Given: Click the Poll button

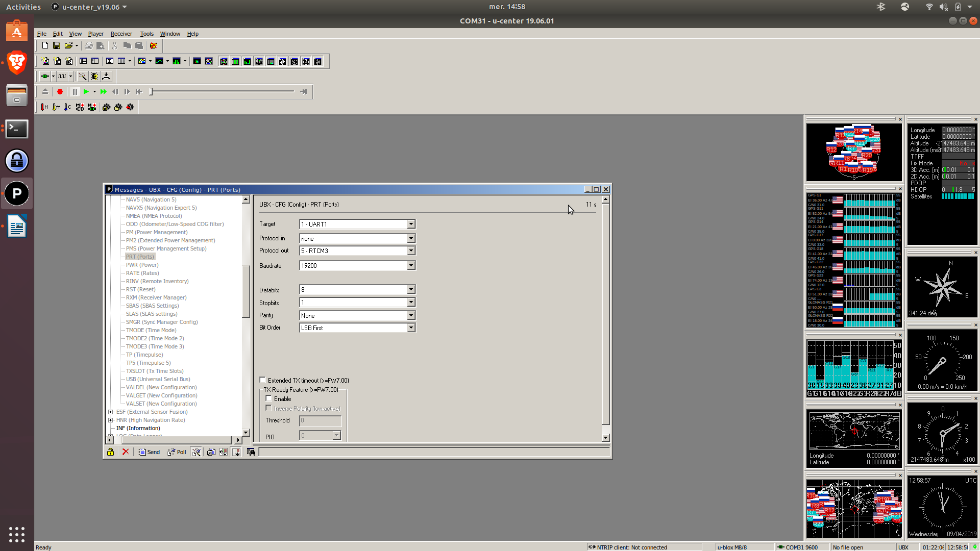Looking at the screenshot, I should tap(177, 452).
